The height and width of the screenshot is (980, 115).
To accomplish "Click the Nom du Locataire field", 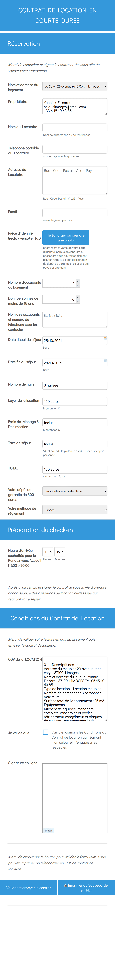I will tap(75, 128).
